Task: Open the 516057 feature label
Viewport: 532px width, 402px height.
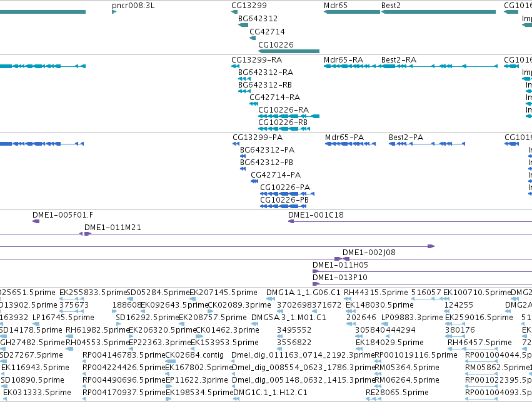Action: pos(426,293)
